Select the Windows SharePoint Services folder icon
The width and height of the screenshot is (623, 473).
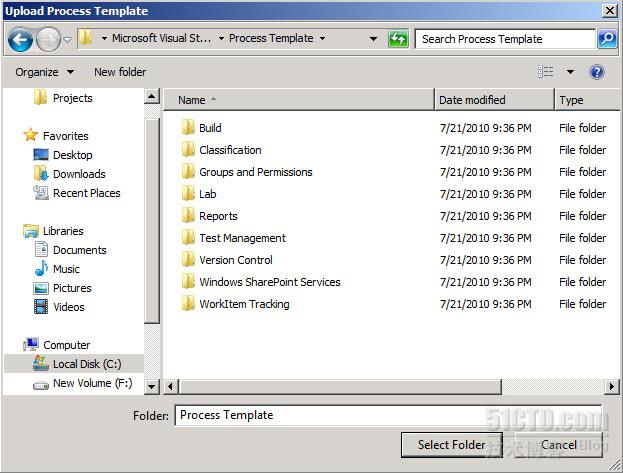tap(188, 282)
